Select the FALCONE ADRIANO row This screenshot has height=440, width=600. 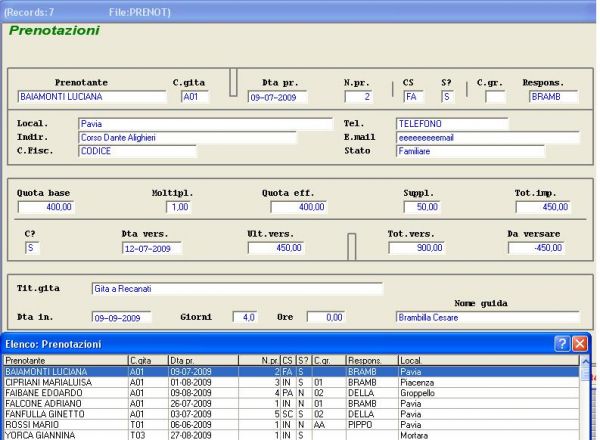(x=291, y=404)
